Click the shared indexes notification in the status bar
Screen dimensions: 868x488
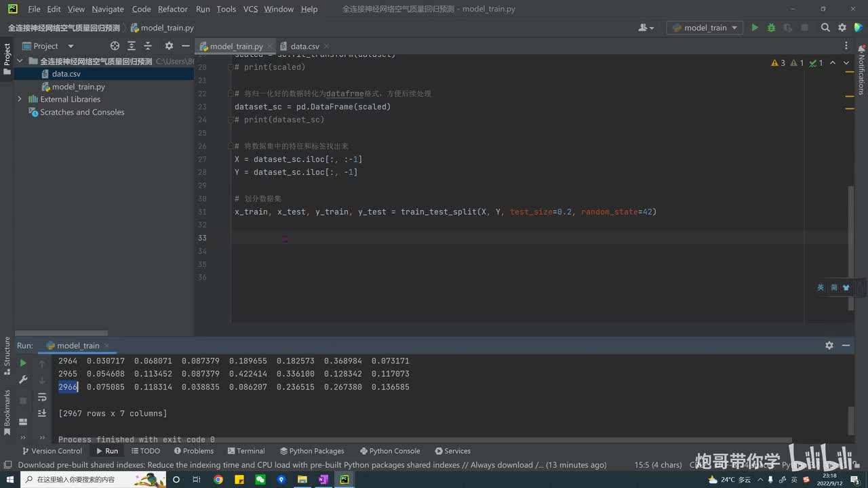pos(312,465)
